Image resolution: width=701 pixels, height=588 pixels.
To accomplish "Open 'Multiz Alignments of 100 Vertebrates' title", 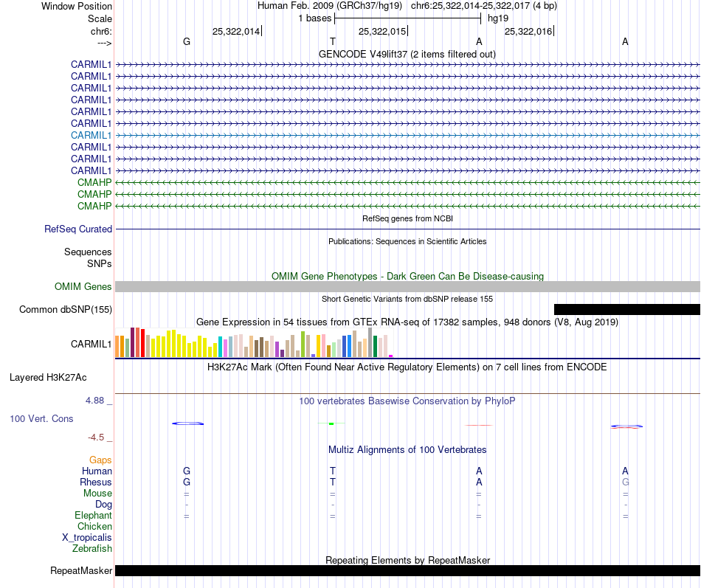I will pyautogui.click(x=407, y=450).
